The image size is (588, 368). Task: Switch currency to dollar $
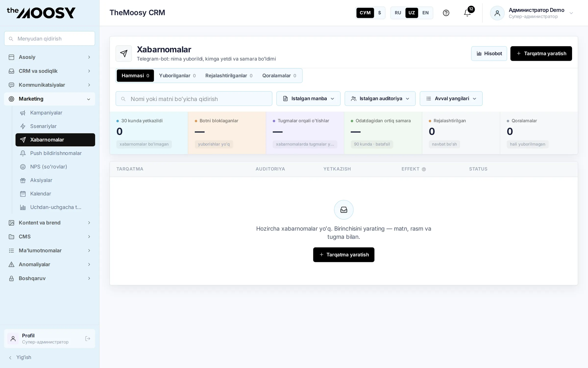click(380, 13)
